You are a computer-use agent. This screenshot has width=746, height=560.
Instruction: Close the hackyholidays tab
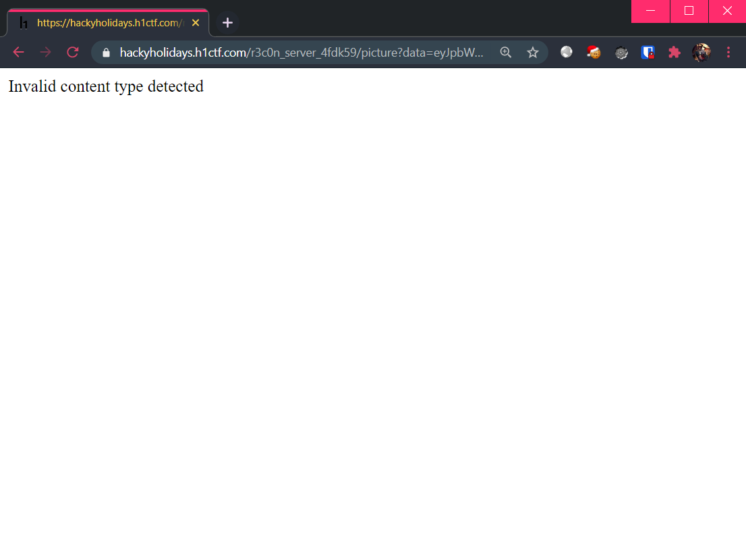tap(196, 23)
